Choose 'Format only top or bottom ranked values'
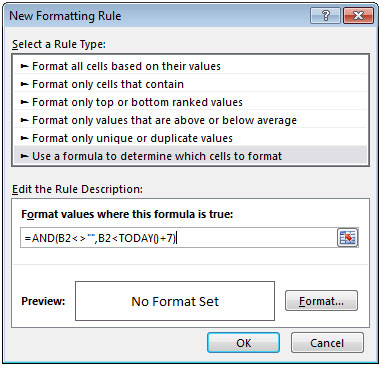Viewport: 381px width, 366px height. 190,102
